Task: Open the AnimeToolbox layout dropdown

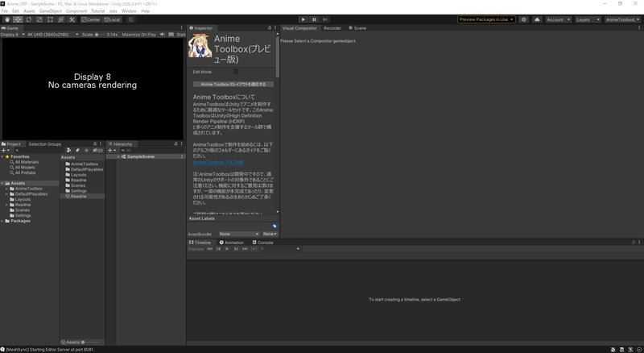Action: [622, 20]
